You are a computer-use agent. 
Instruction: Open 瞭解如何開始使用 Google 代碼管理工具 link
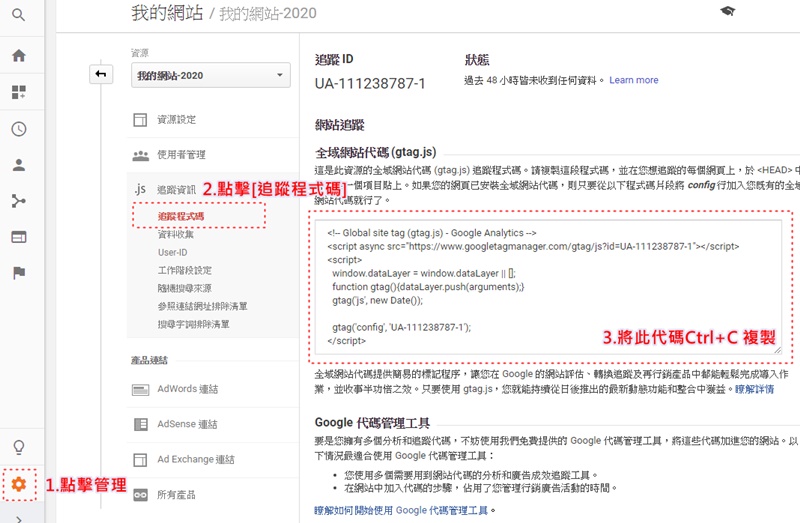[x=401, y=510]
